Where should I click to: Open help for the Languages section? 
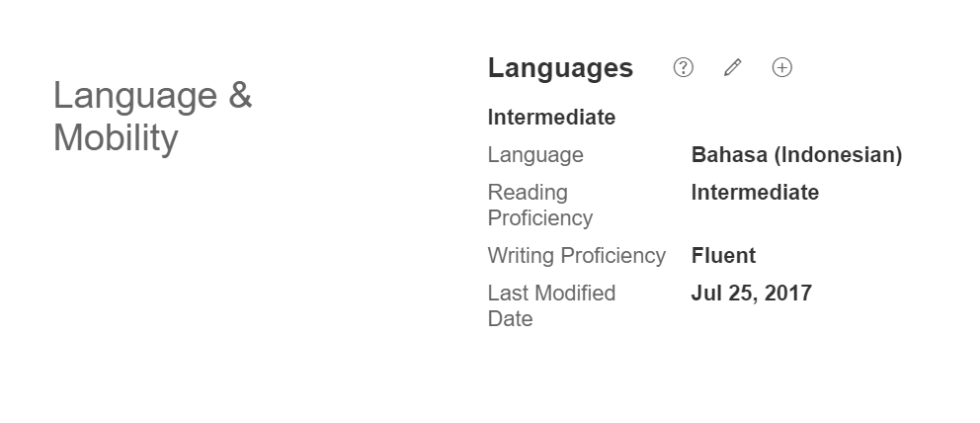(x=683, y=67)
